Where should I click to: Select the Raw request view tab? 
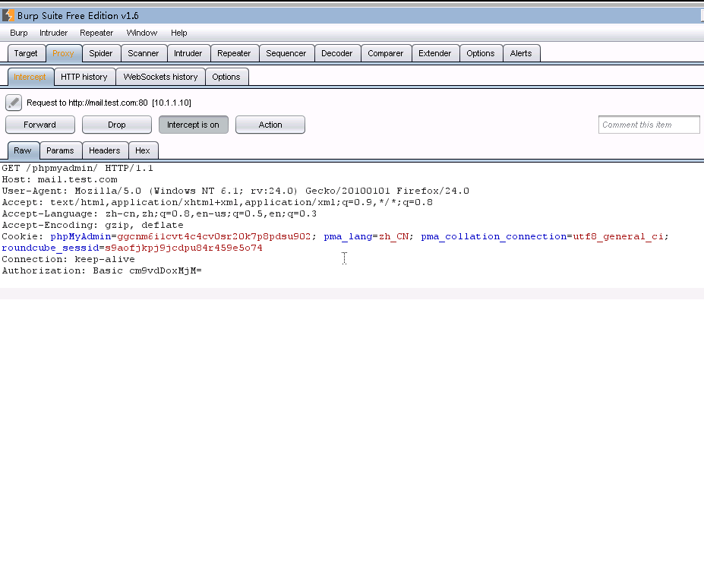23,150
